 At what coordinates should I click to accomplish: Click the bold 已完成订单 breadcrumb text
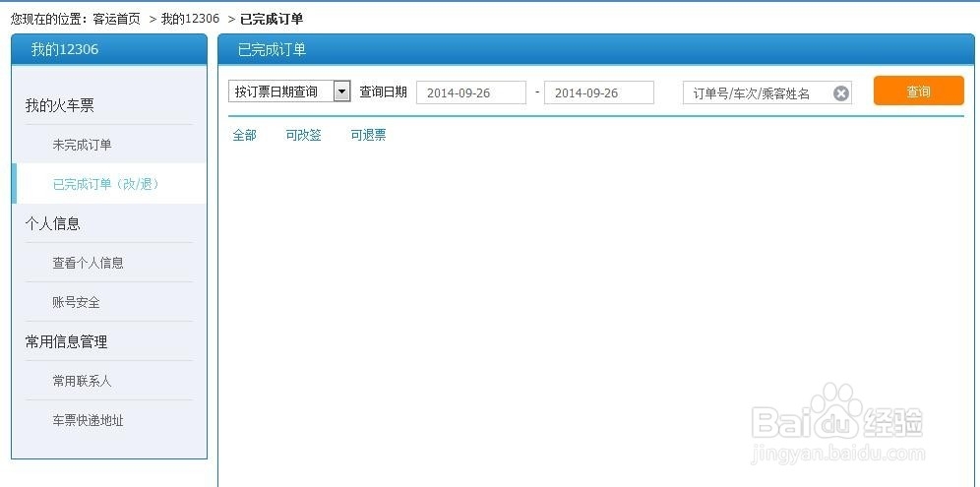(272, 19)
